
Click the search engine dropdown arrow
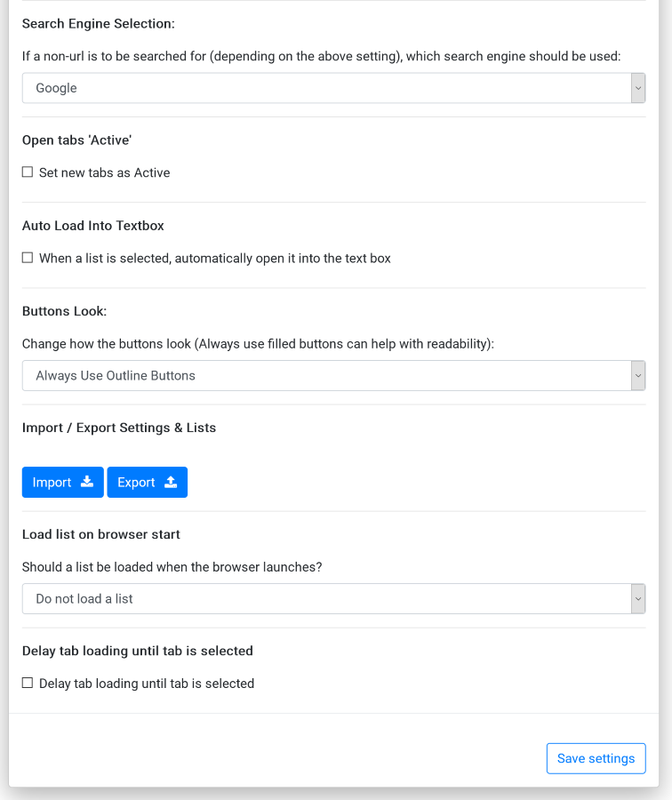tap(637, 88)
